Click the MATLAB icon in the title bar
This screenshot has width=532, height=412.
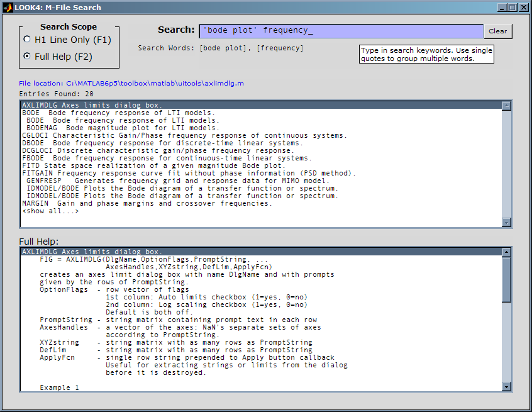click(8, 8)
